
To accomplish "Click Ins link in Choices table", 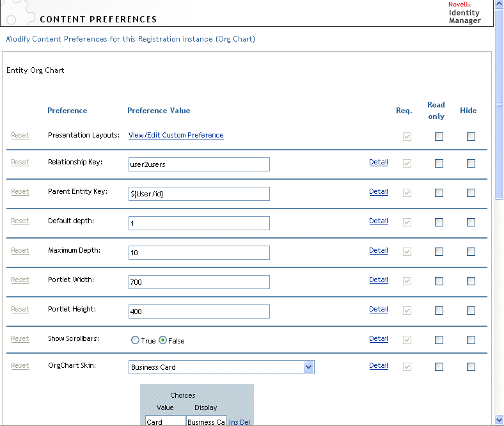I will tap(233, 422).
